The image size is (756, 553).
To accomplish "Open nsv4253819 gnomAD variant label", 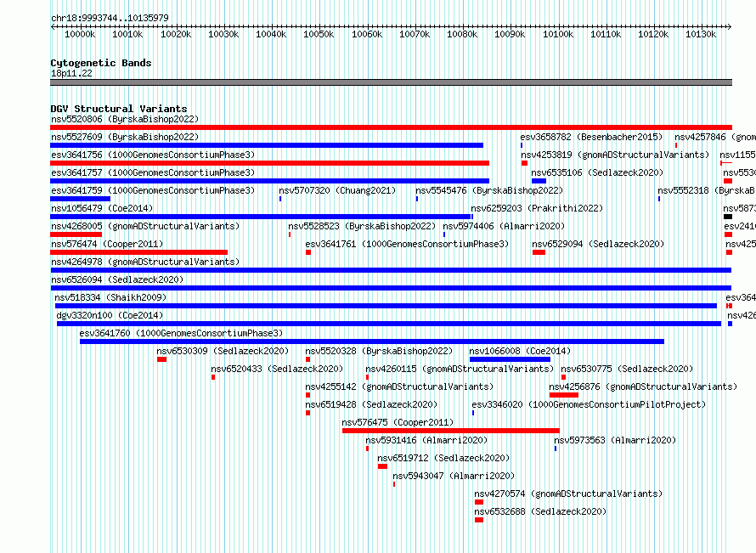I will (615, 155).
